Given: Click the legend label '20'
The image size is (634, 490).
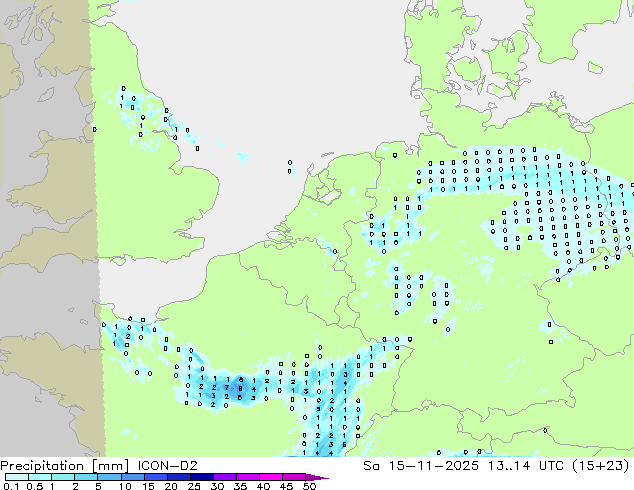Looking at the screenshot, I should point(171,486).
